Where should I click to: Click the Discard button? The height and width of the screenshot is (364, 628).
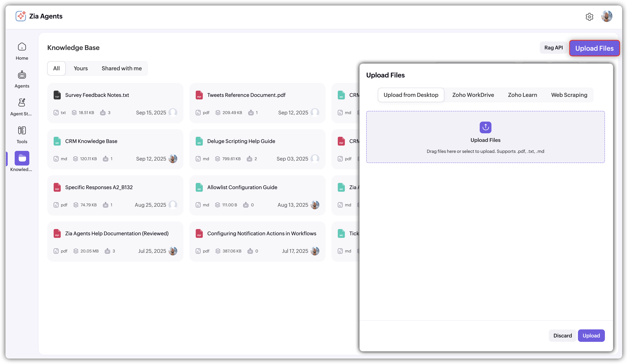(562, 335)
